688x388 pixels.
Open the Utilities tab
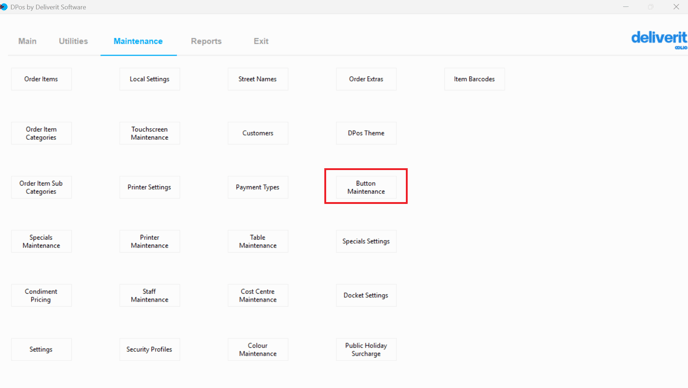(73, 41)
